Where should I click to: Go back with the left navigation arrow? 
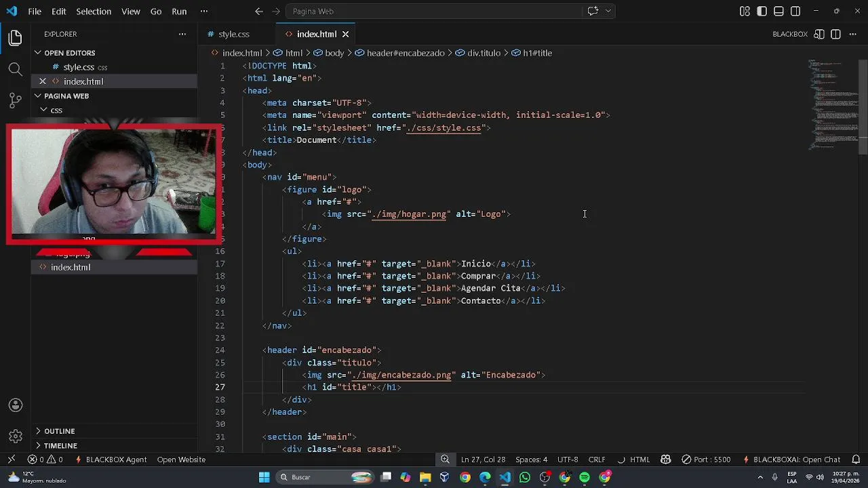click(259, 12)
